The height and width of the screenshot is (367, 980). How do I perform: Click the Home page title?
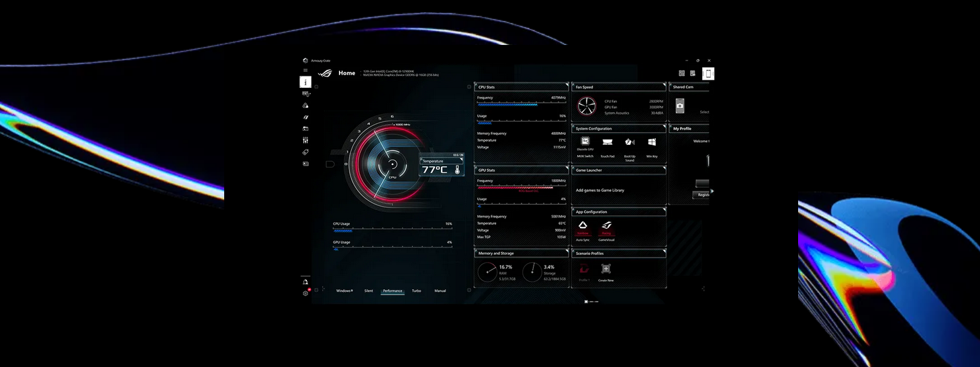pos(347,73)
